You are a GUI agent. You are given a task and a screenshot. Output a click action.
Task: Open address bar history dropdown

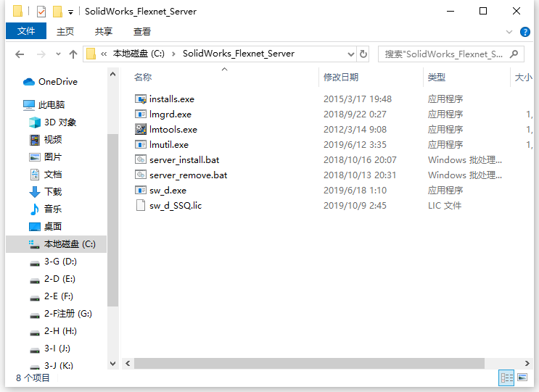pos(350,54)
